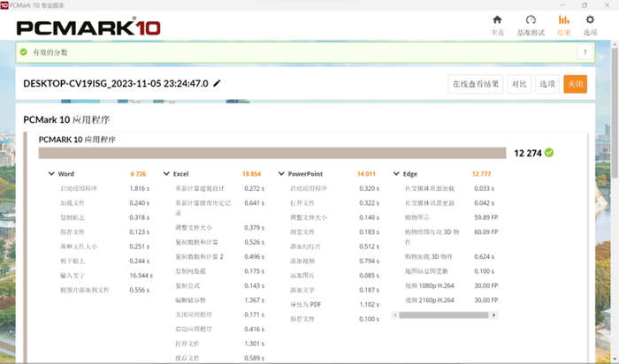This screenshot has height=364, width=619.
Task: Click the Edge score 12 777
Action: 481,174
